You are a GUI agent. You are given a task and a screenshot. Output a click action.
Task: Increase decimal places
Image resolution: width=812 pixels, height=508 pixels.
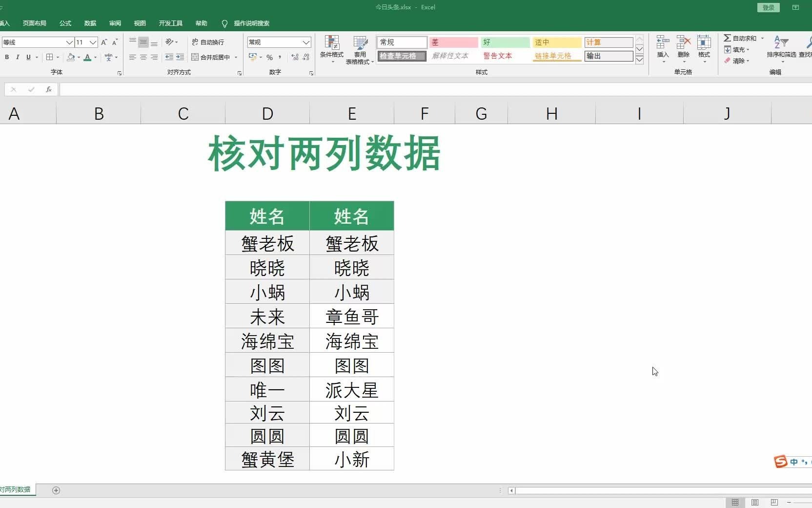pyautogui.click(x=295, y=57)
